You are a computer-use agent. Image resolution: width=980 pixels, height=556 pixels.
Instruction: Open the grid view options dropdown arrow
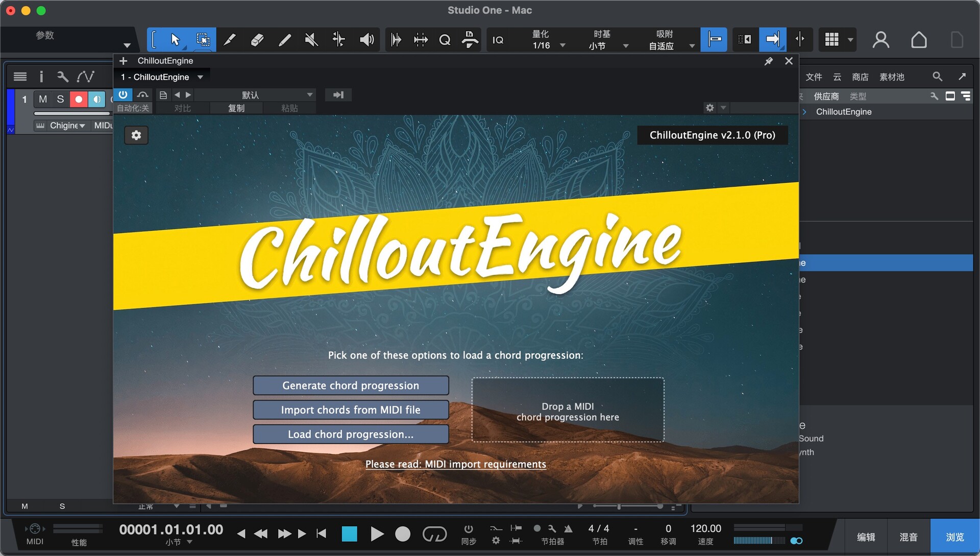850,40
